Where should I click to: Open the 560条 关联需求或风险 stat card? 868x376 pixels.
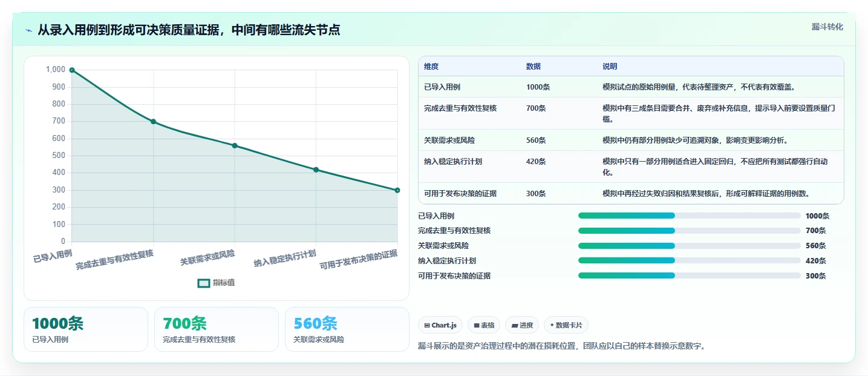pyautogui.click(x=347, y=329)
